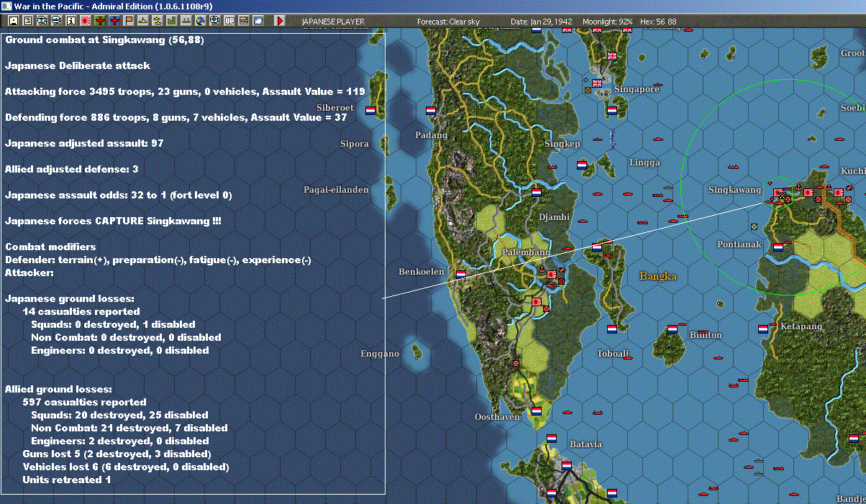Select red plane on blue background icon
This screenshot has width=866, height=504.
[114, 21]
